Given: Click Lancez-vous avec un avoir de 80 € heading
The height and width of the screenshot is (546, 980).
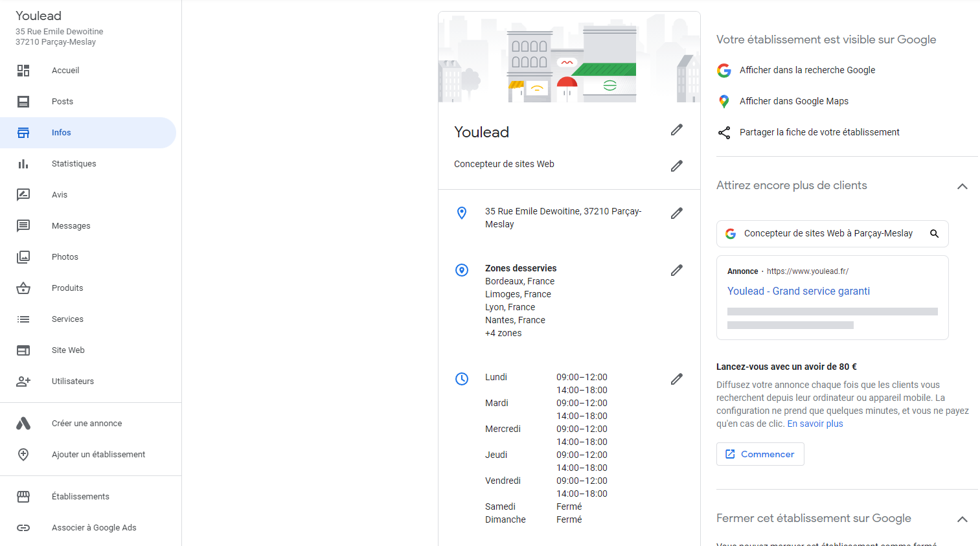Looking at the screenshot, I should point(786,367).
